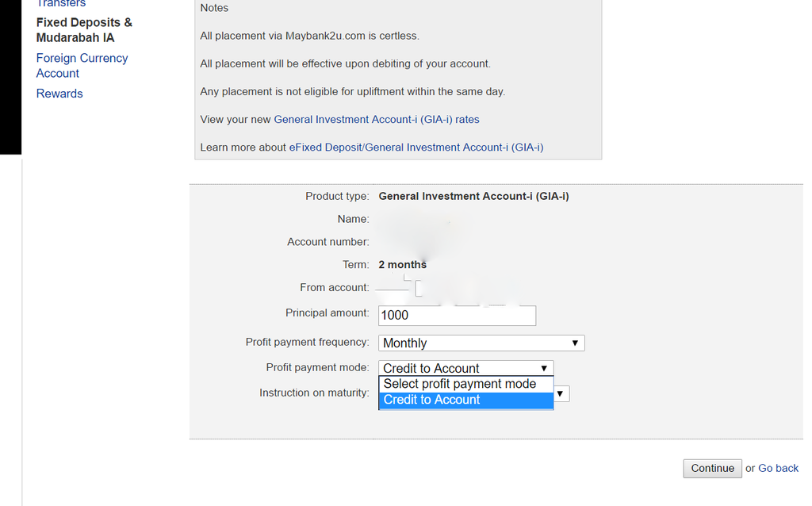Click the Notes heading text
The image size is (812, 506).
coord(214,8)
